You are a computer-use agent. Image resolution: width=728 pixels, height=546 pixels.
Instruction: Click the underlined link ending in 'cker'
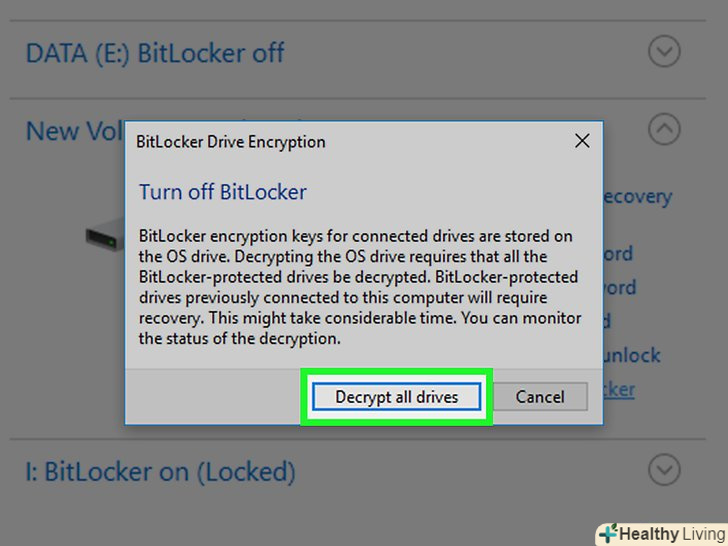620,389
